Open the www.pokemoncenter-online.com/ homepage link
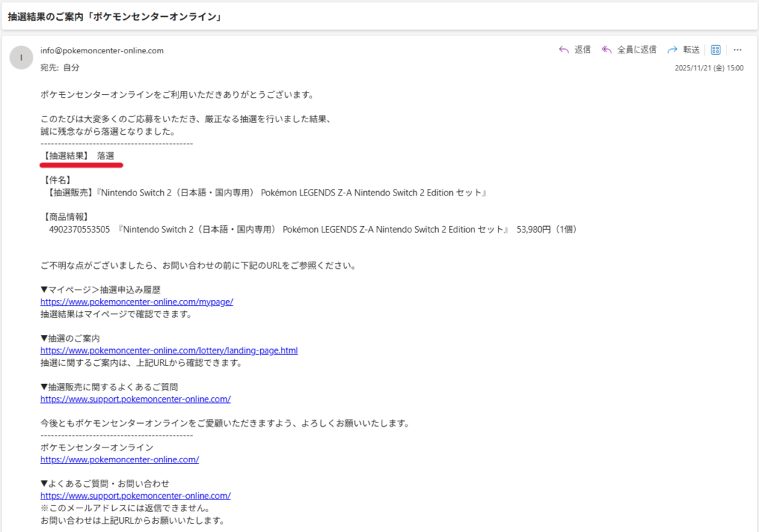Image resolution: width=759 pixels, height=532 pixels. (x=119, y=459)
